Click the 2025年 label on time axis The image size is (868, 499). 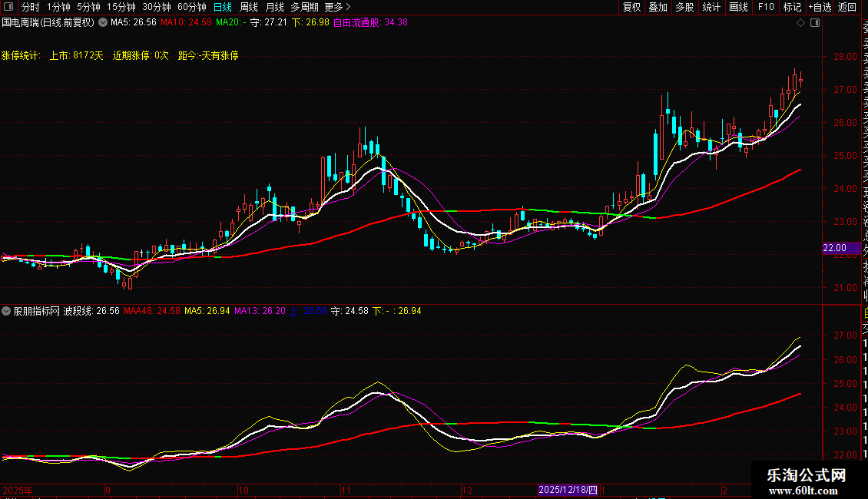(18, 490)
